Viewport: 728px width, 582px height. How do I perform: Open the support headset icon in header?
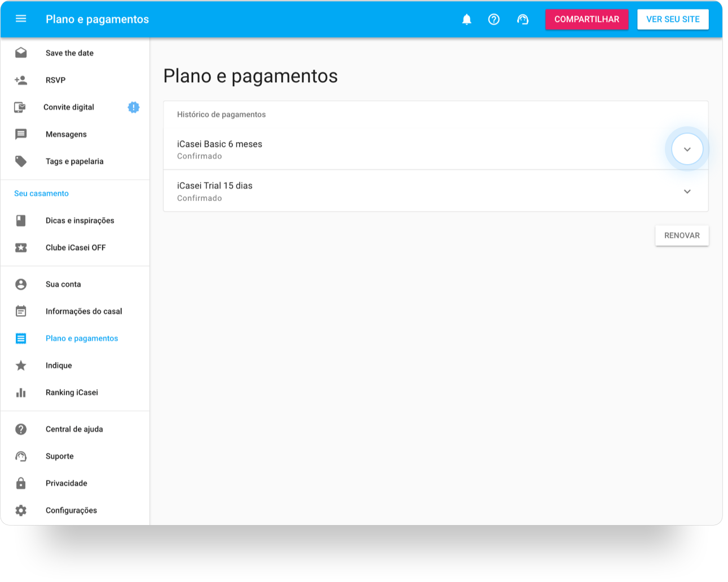coord(523,19)
